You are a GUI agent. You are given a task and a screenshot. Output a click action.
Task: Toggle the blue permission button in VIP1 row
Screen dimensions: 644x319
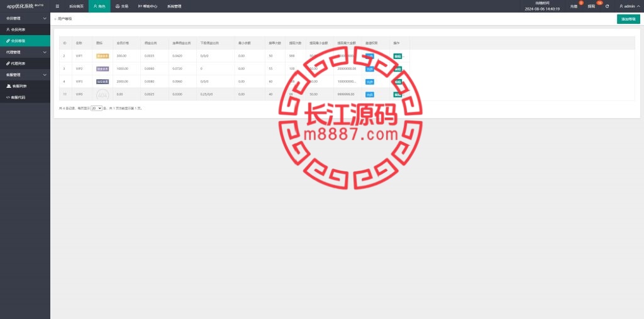(370, 56)
